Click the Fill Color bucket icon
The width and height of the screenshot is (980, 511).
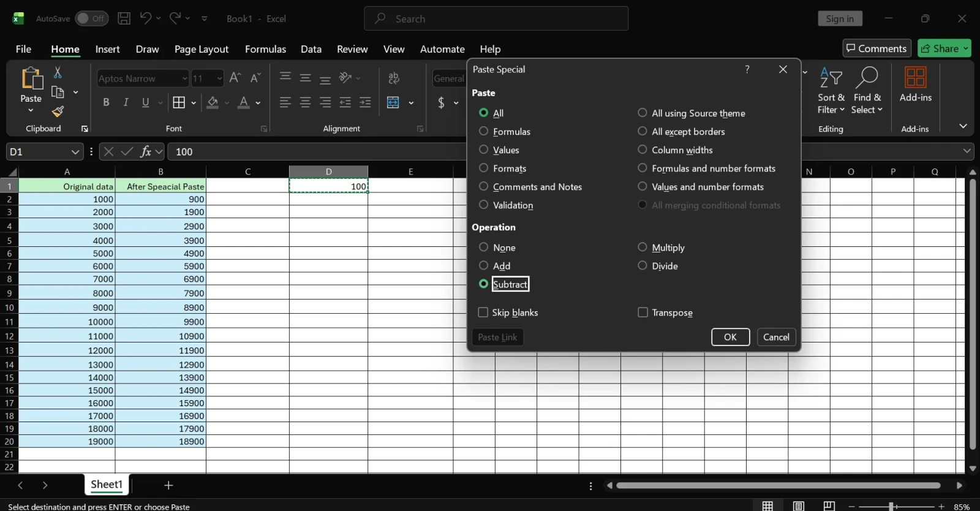coord(213,102)
